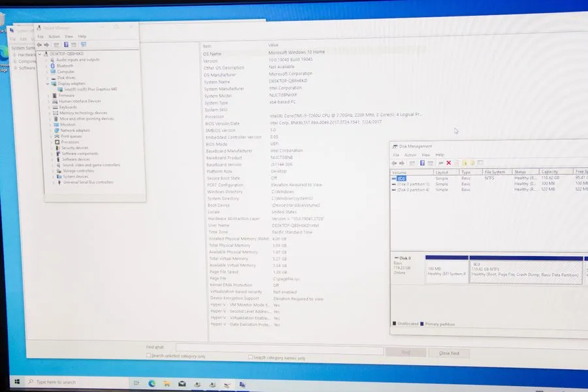Screen dimensions: 588x392
Task: Select System Information icon on taskbar
Action: coord(242,385)
